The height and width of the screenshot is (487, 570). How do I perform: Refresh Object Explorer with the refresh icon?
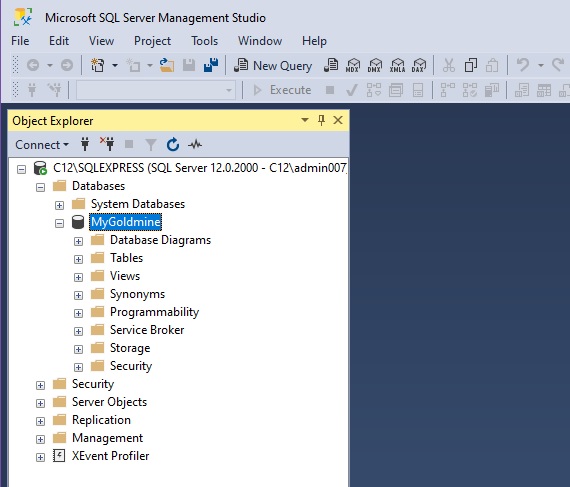[x=173, y=145]
